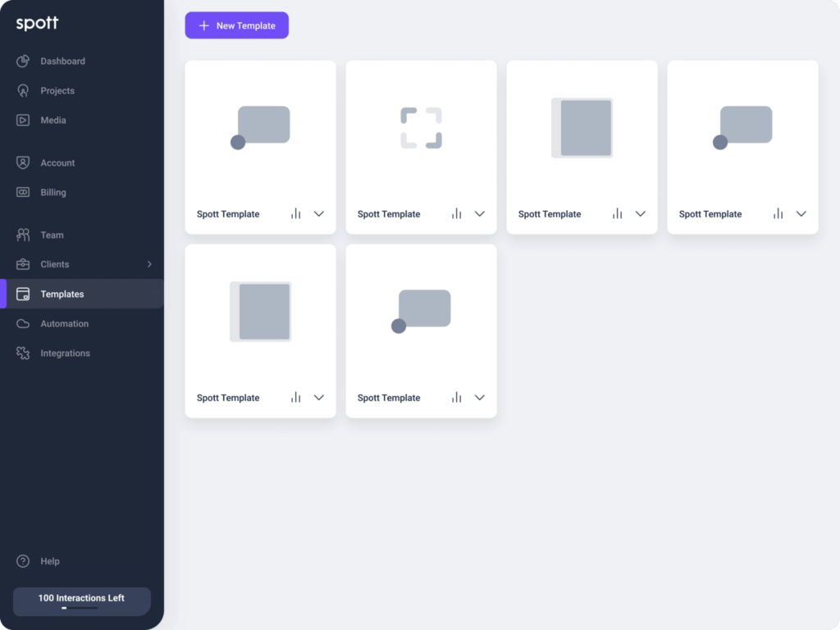Open the speech-bubble preview in second bottom-row card

coord(421,311)
